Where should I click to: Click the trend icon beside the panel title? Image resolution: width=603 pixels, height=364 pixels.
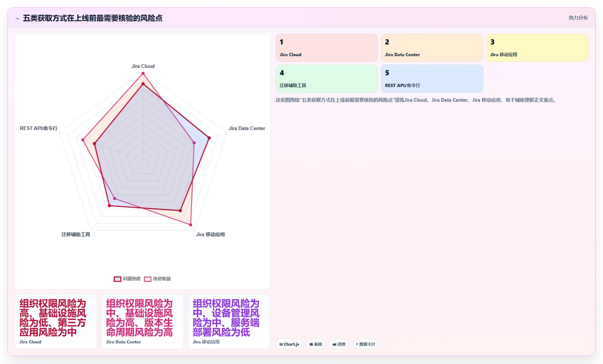click(17, 18)
